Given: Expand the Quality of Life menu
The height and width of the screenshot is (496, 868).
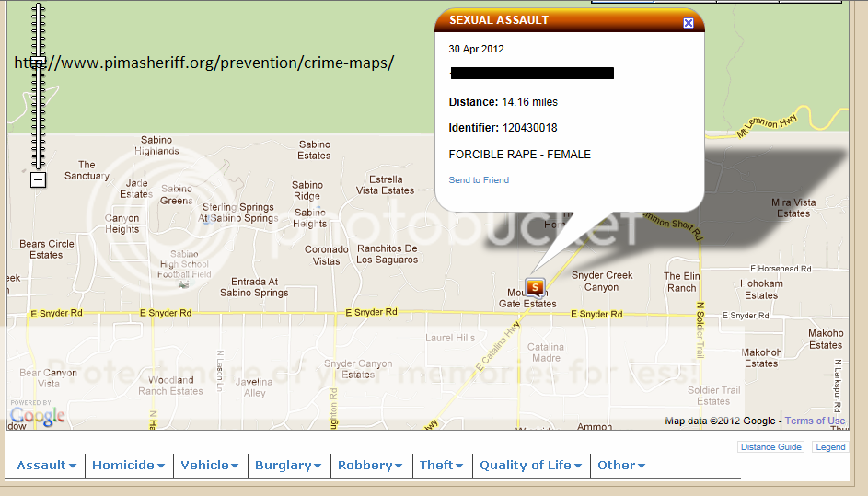Looking at the screenshot, I should [530, 466].
